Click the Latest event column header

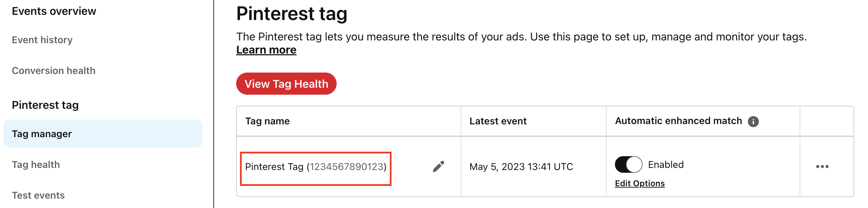coord(498,121)
